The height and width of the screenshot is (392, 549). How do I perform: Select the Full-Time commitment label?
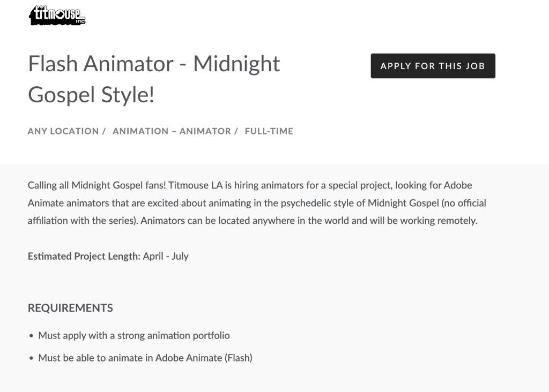269,131
